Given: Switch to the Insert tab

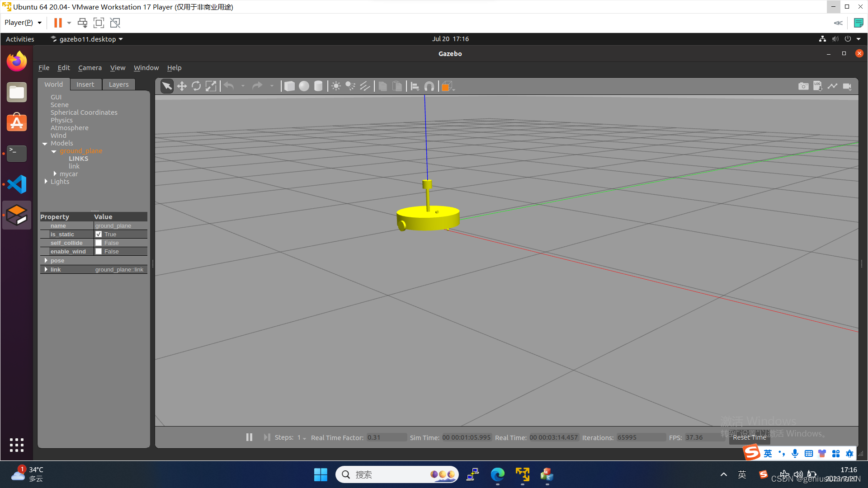Looking at the screenshot, I should (x=85, y=84).
